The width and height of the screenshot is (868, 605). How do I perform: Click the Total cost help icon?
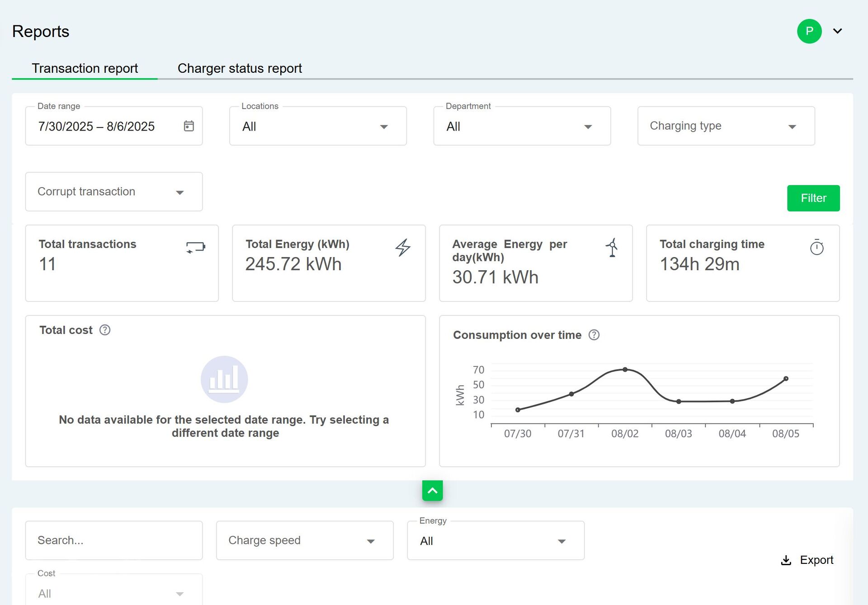pyautogui.click(x=105, y=330)
